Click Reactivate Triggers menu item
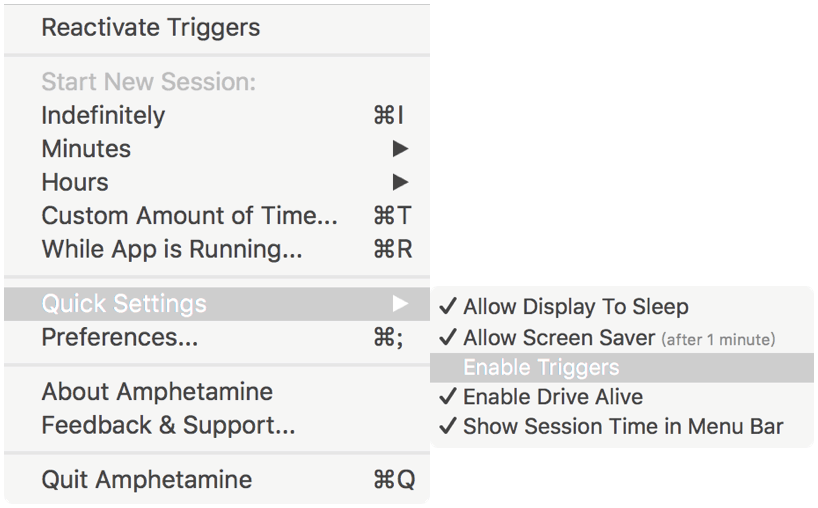The height and width of the screenshot is (508, 818). (150, 27)
